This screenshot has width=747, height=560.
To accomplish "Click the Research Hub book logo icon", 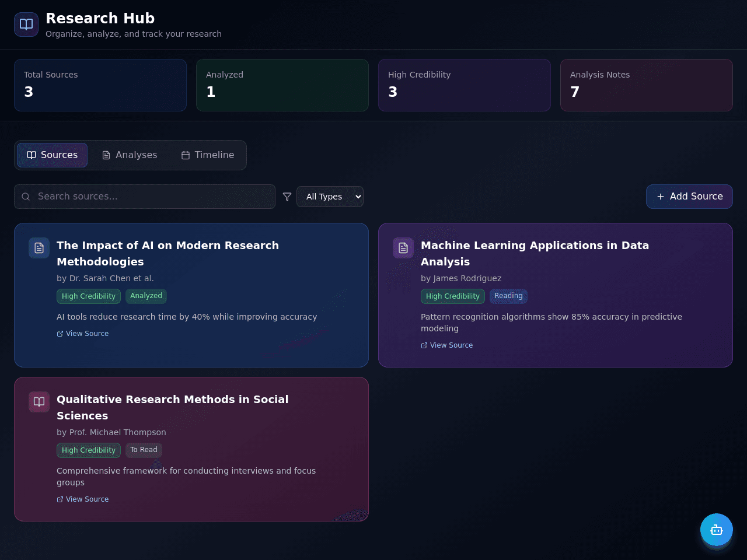I will 26,24.
